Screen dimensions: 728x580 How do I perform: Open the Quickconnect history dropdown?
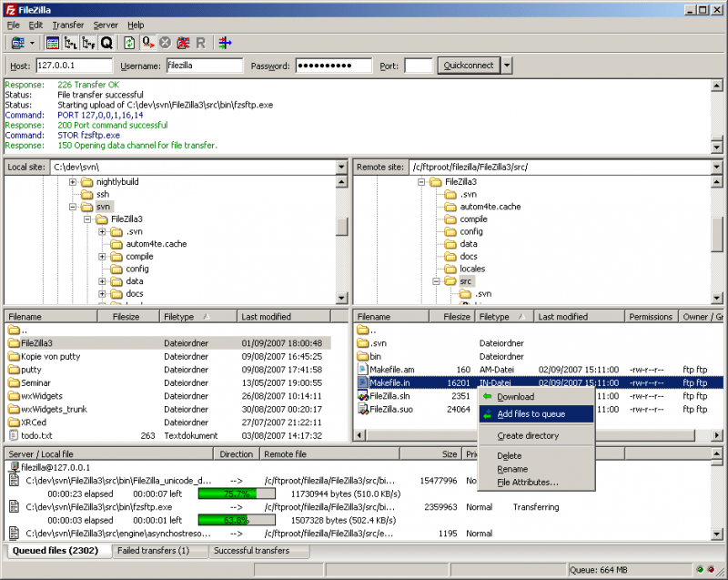pyautogui.click(x=508, y=66)
